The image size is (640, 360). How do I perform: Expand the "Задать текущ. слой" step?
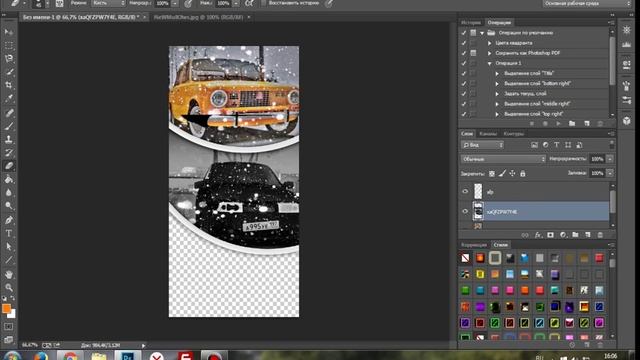point(497,94)
